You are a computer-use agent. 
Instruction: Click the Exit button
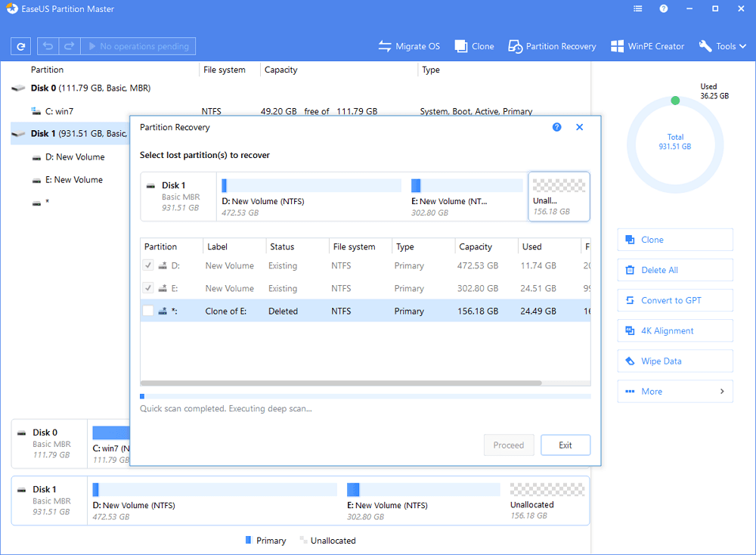pos(565,445)
